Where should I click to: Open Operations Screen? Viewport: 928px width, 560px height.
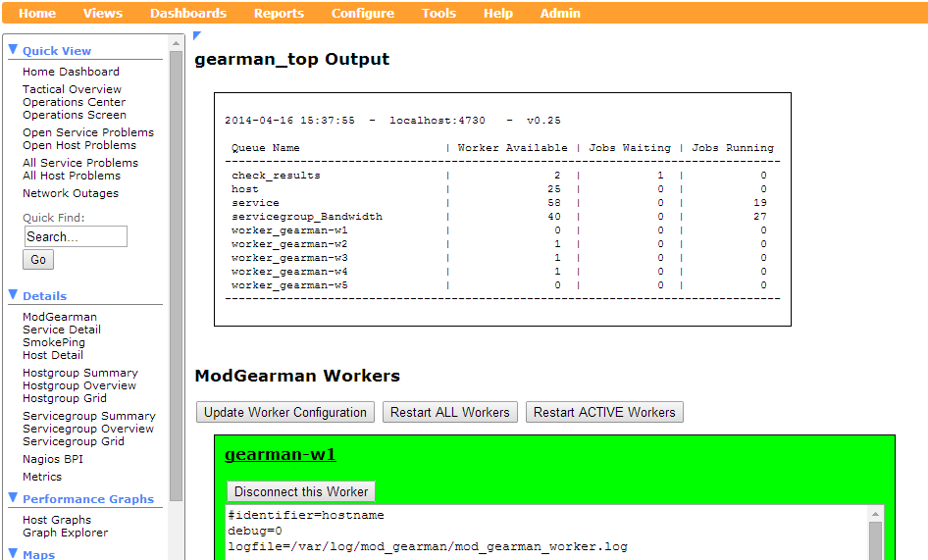click(x=75, y=115)
